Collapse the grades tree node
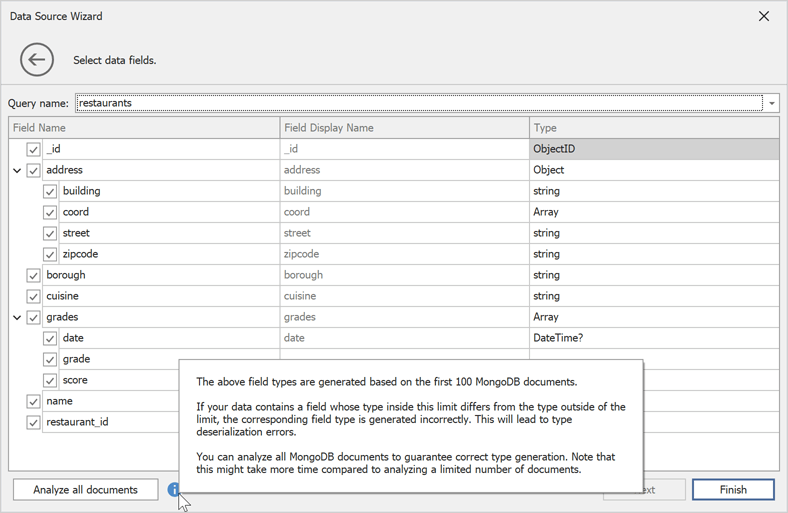Screen dimensions: 788x513 coord(17,318)
